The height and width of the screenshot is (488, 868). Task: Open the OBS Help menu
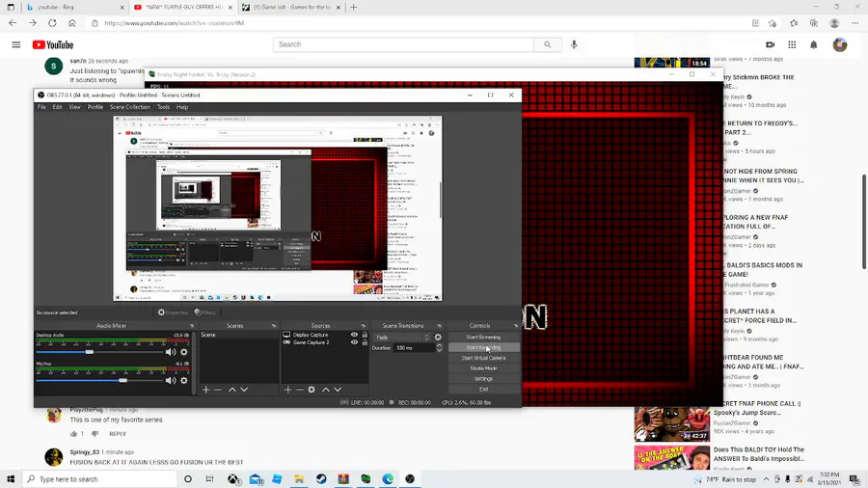click(182, 107)
